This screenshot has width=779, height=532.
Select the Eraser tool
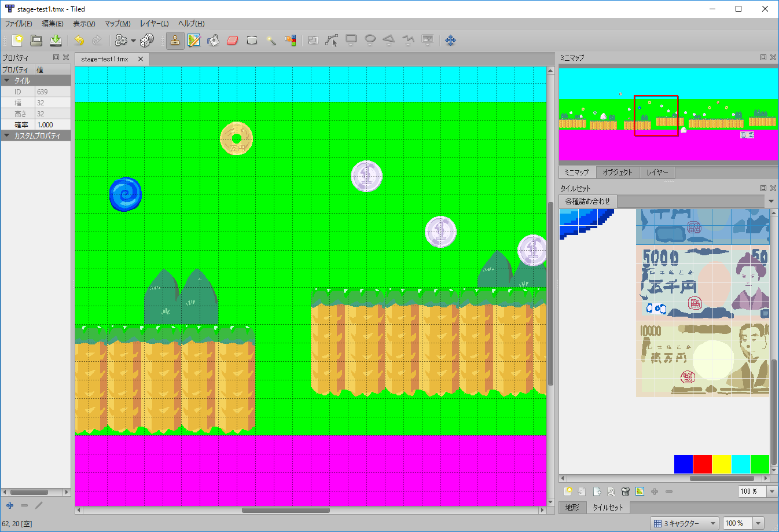tap(232, 40)
